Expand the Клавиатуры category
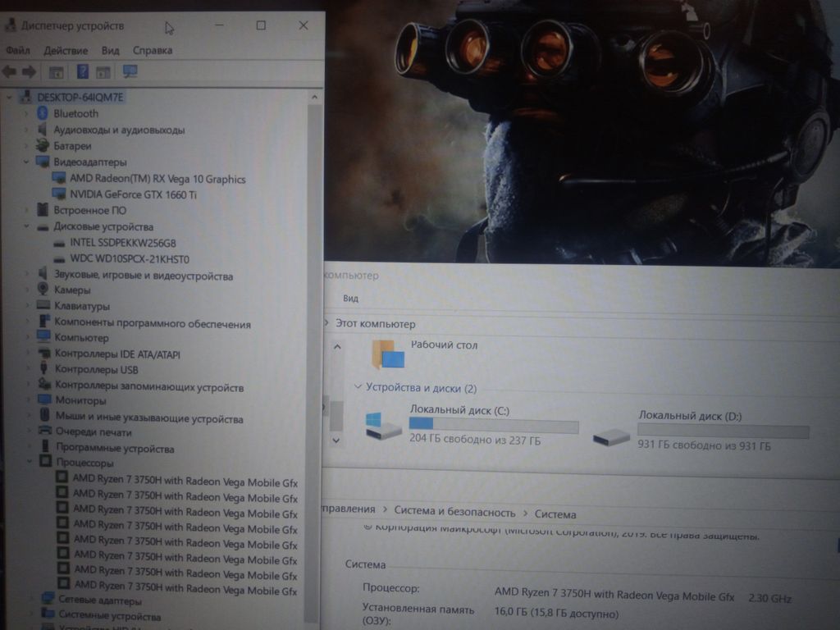This screenshot has width=840, height=630. tap(27, 306)
